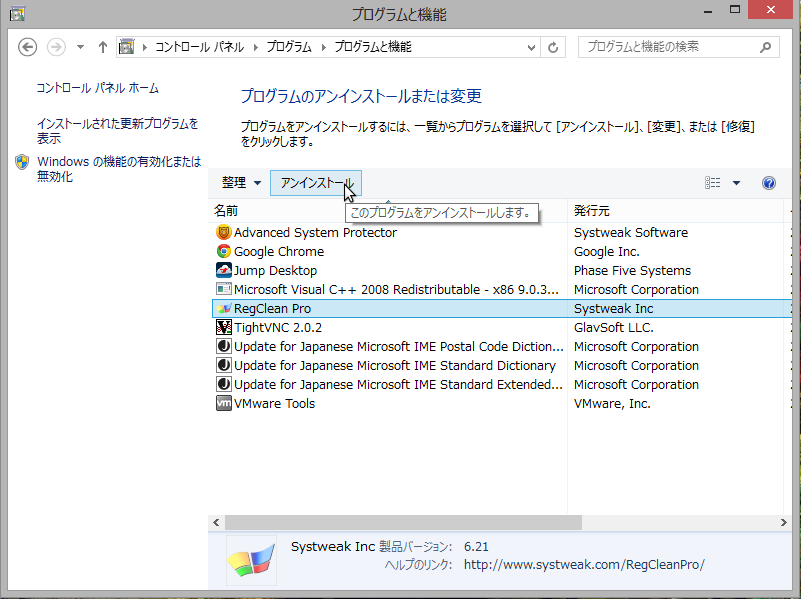
Task: Click the IME Postal Code update icon
Action: (223, 346)
